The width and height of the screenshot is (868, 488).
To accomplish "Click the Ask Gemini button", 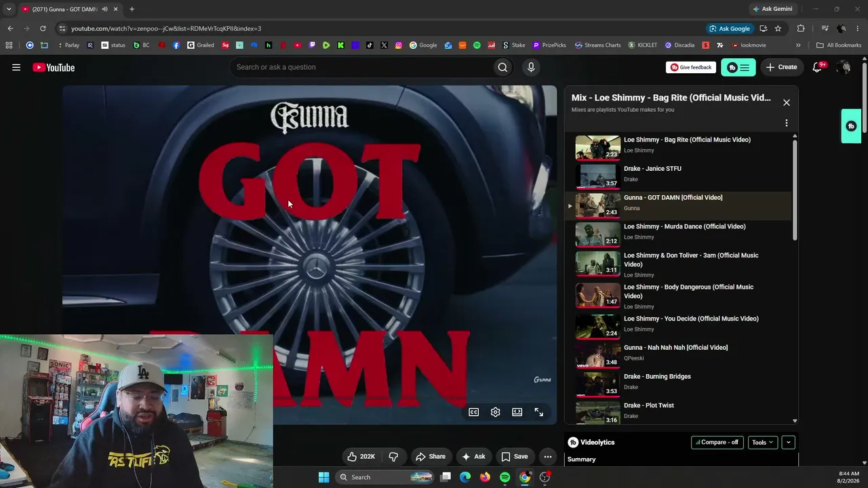I will [x=772, y=9].
